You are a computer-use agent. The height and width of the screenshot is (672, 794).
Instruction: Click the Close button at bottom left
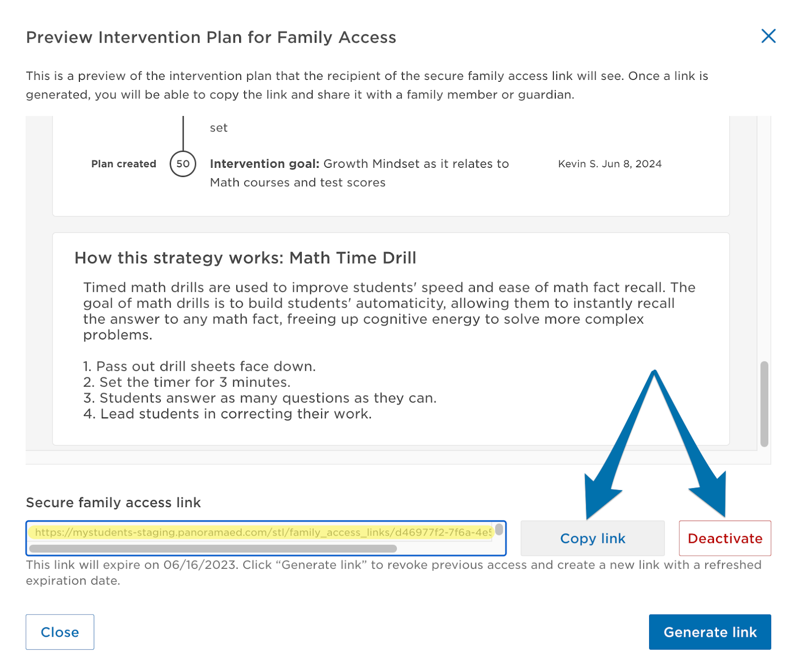point(60,632)
